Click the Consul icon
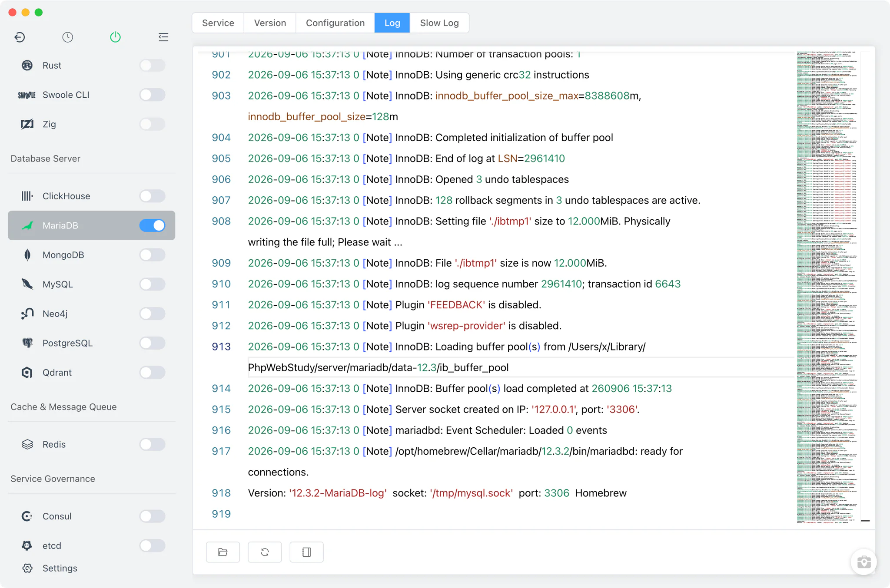This screenshot has width=890, height=588. click(x=27, y=516)
